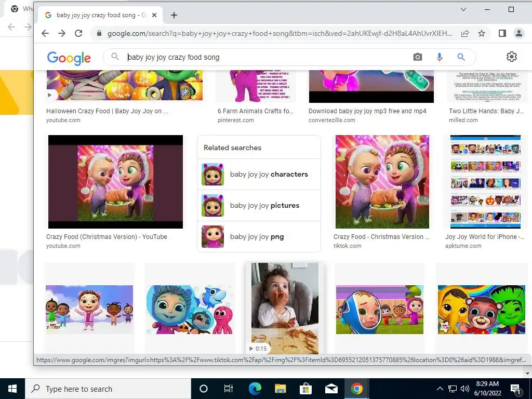This screenshot has height=399, width=532.
Task: Open Microsoft Store from taskbar
Action: click(x=305, y=389)
